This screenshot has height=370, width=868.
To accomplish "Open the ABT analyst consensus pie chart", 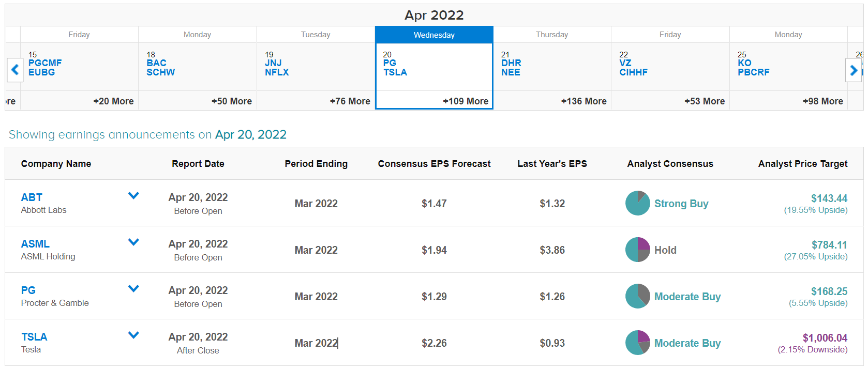I will point(637,203).
